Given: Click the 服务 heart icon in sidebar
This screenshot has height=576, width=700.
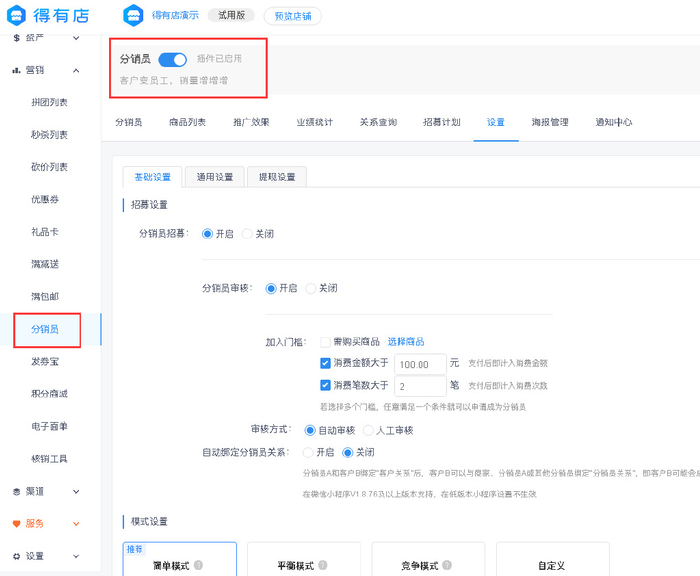Looking at the screenshot, I should 16,523.
